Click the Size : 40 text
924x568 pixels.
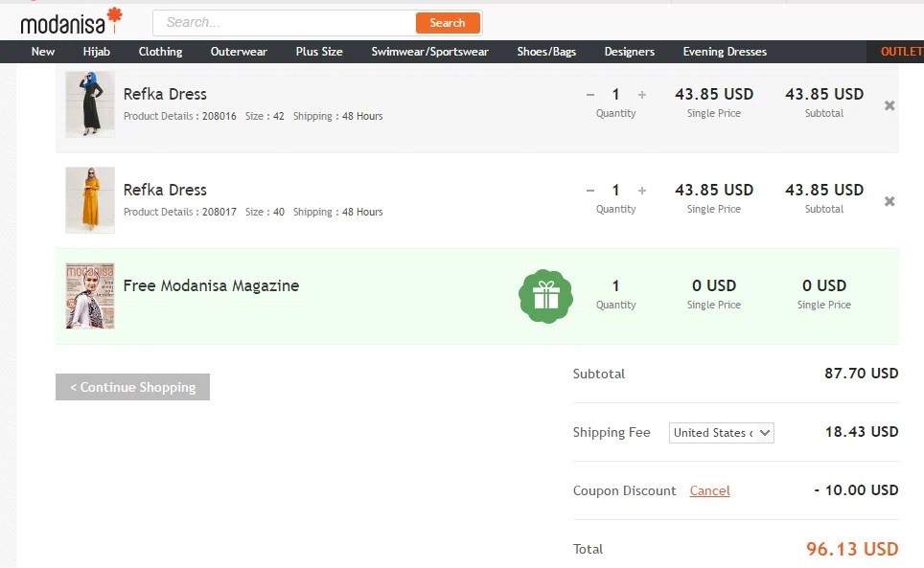pos(265,212)
